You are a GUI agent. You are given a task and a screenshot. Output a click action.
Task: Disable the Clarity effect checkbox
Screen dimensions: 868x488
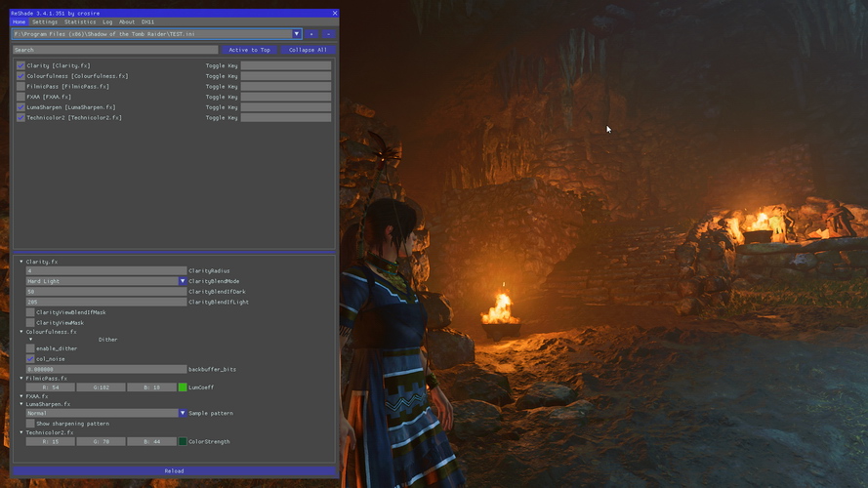21,65
